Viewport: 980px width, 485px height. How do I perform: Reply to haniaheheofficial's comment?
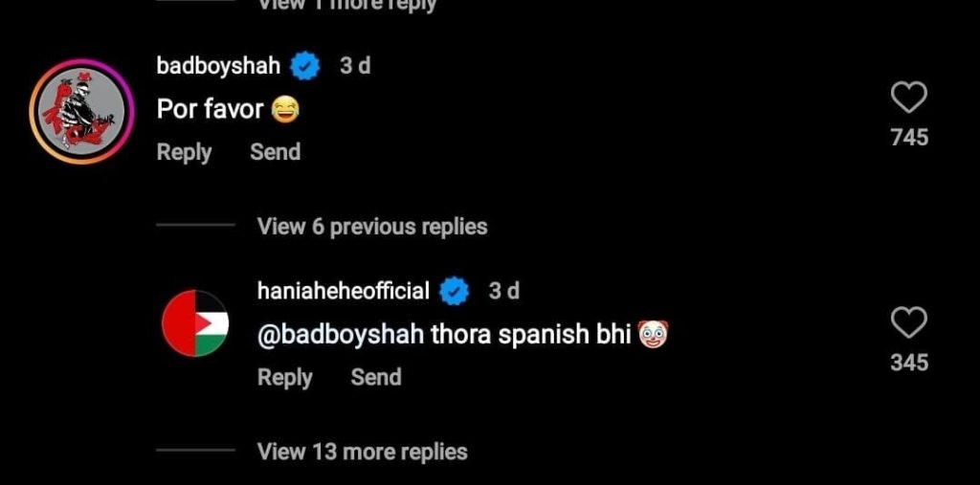coord(284,378)
